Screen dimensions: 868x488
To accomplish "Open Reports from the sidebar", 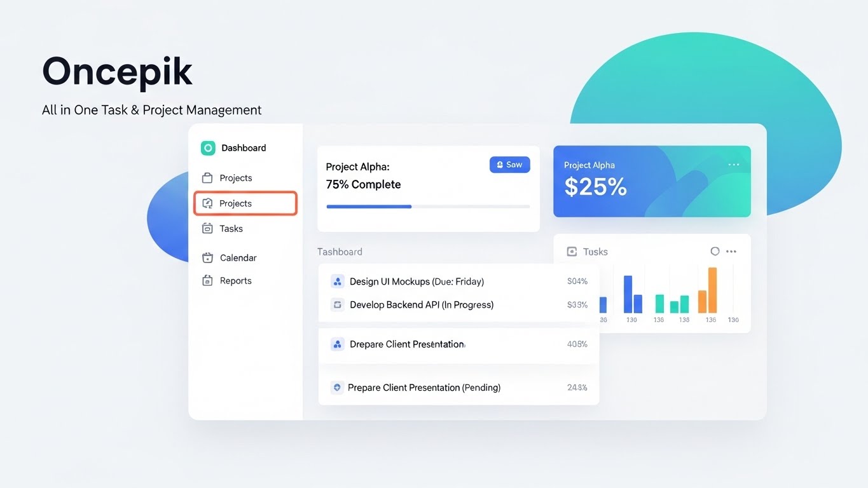I will coord(236,280).
